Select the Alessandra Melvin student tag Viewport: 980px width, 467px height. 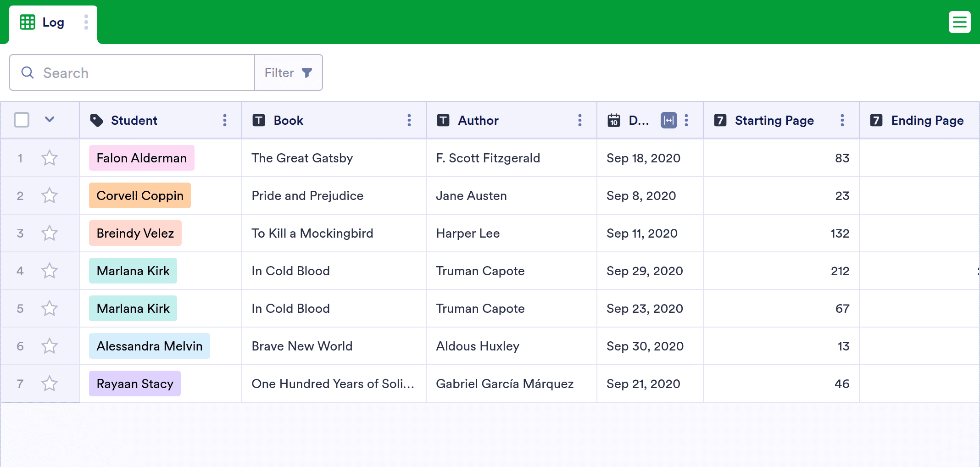coord(150,346)
